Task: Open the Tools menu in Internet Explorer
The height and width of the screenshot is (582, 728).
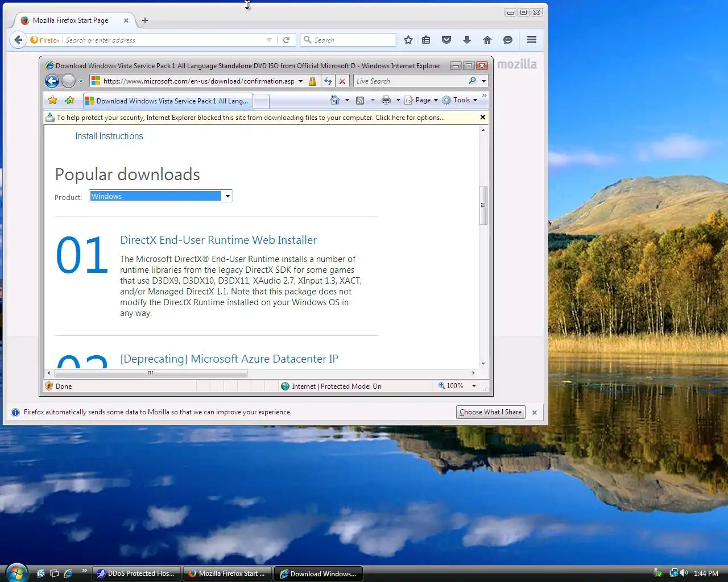Action: (460, 100)
